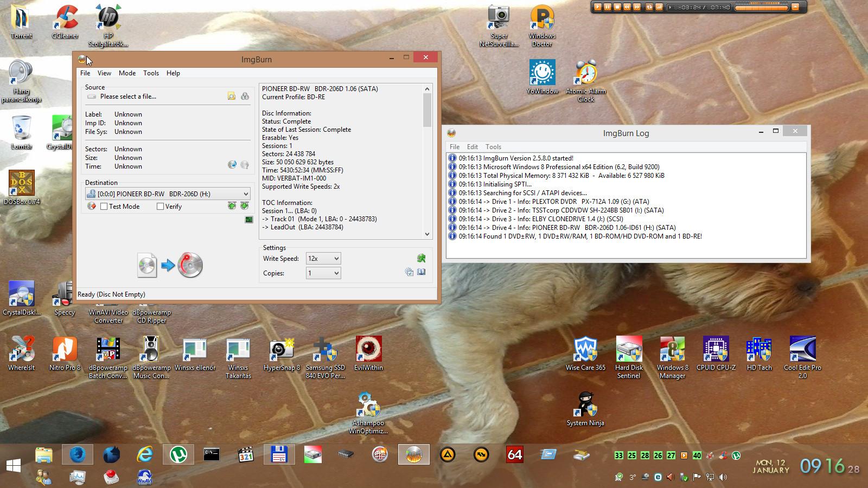The height and width of the screenshot is (488, 868).
Task: Click play on the media player widget
Action: [598, 7]
